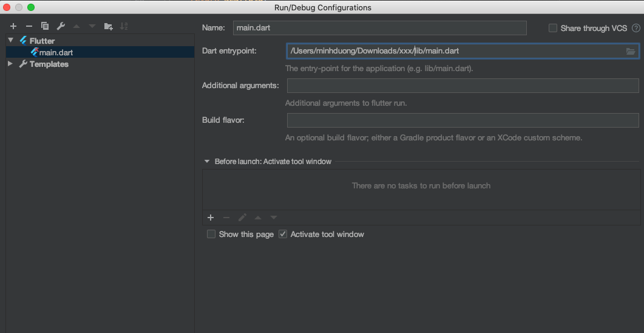Select the Templates entry in the tree
Image resolution: width=644 pixels, height=333 pixels.
(49, 64)
